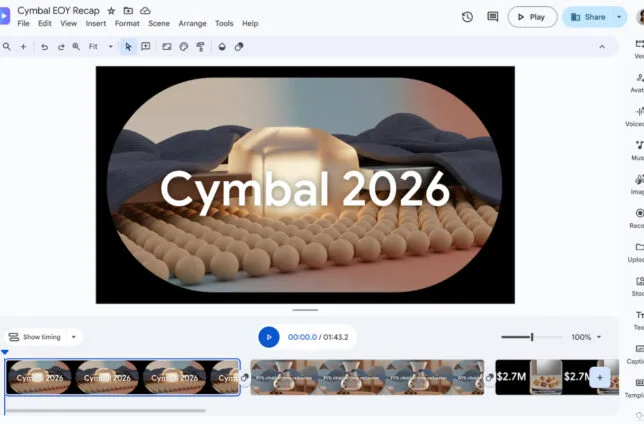644x424 pixels.
Task: Click the Cymbal EOY Recap document title
Action: click(x=58, y=11)
